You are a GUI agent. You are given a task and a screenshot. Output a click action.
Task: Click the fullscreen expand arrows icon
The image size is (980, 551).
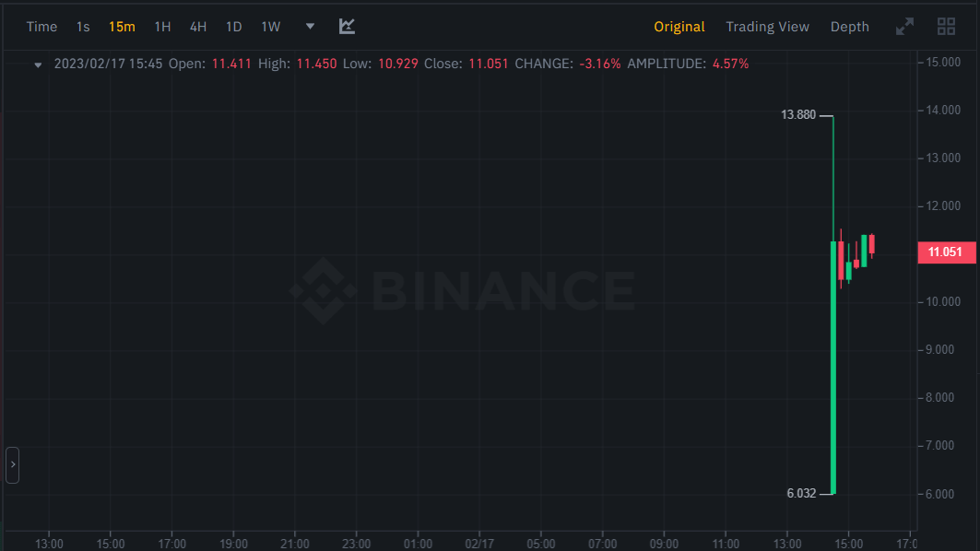tap(904, 26)
